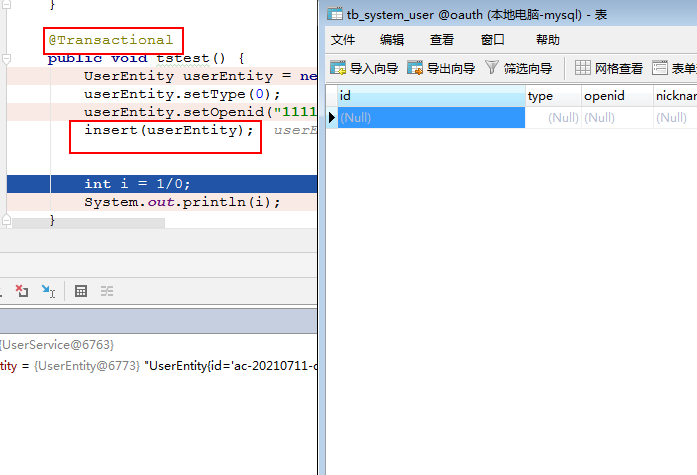Viewport: 697px width, 475px height.
Task: Click the fold marker beside the upper closing brace
Action: point(6,4)
